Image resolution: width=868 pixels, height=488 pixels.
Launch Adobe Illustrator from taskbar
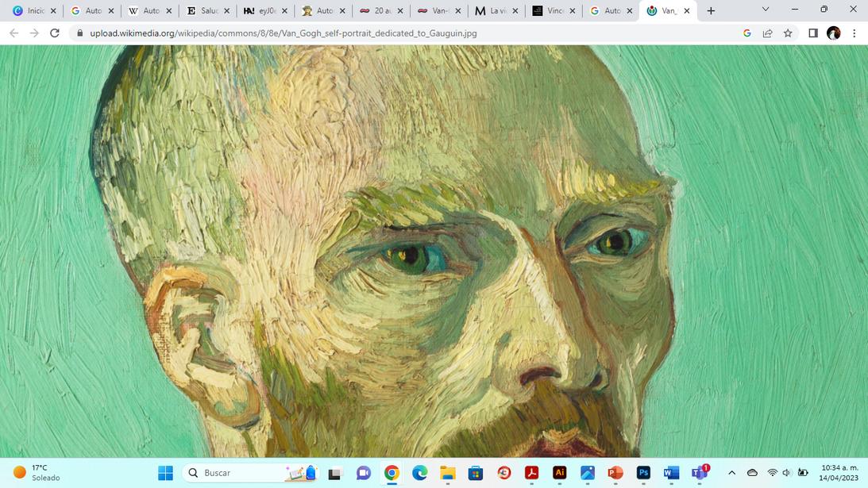560,473
